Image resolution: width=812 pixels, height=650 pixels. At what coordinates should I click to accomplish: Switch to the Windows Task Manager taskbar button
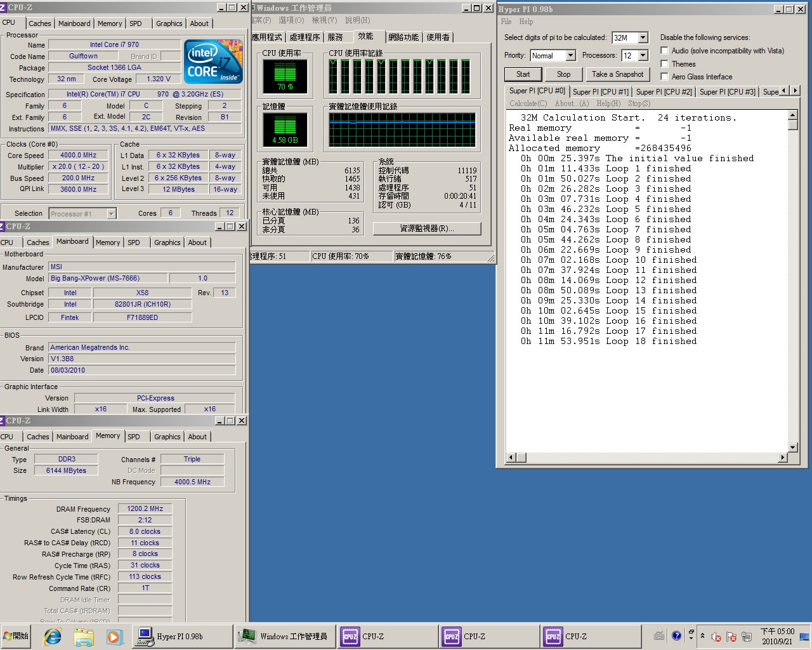(x=284, y=636)
